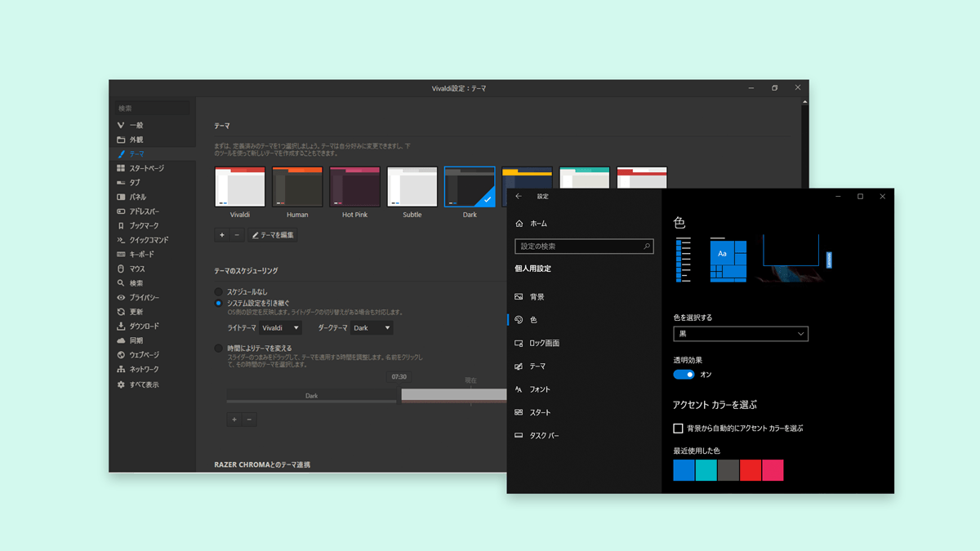The width and height of the screenshot is (980, 551).
Task: Select the Hot Pink theme thumbnail
Action: (354, 187)
